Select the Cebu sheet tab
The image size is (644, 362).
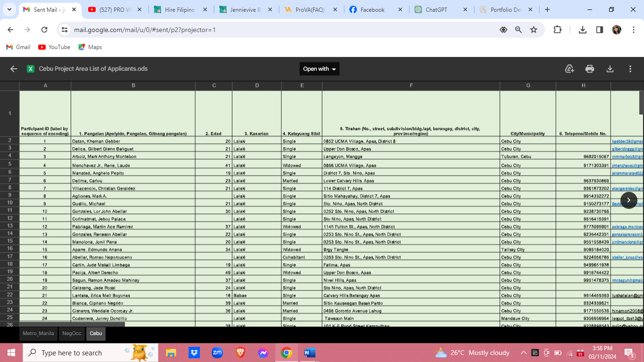tap(96, 333)
